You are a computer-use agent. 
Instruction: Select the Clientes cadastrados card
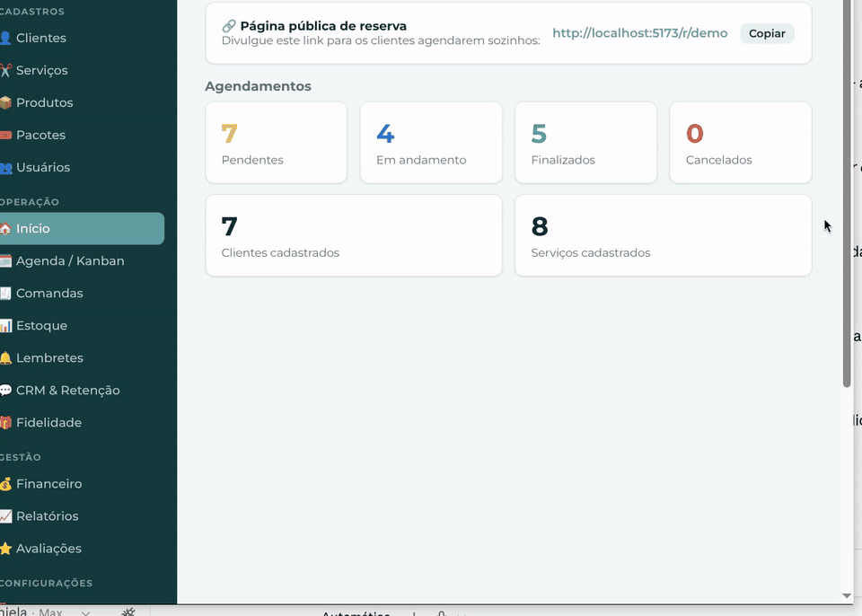click(x=354, y=235)
